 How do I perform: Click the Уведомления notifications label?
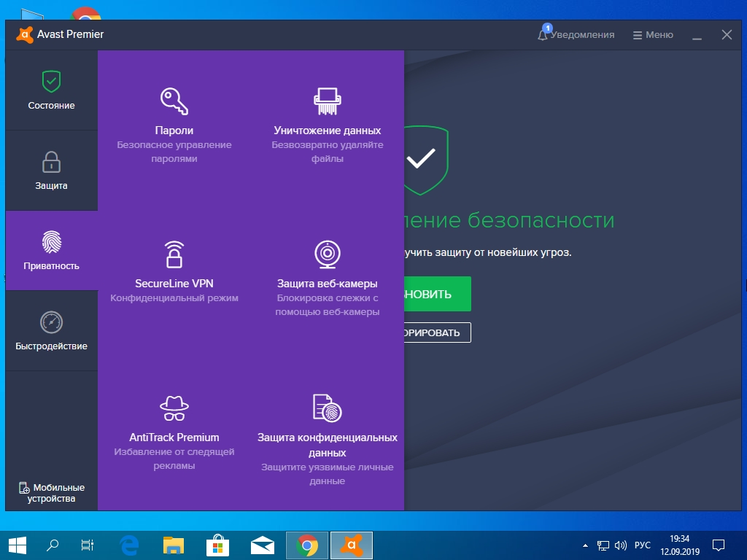point(582,35)
